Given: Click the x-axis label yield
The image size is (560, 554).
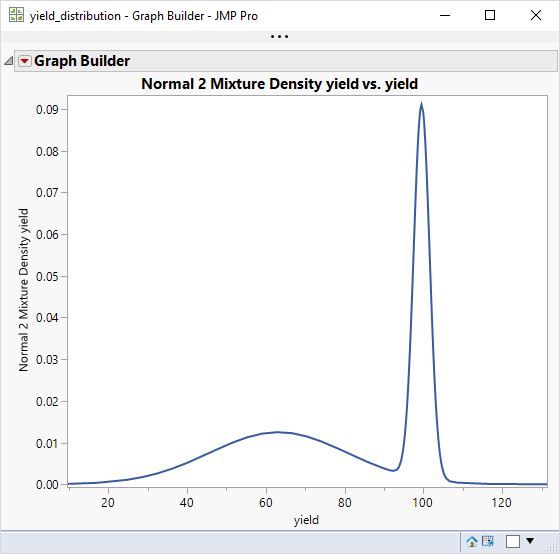Looking at the screenshot, I should (x=306, y=520).
